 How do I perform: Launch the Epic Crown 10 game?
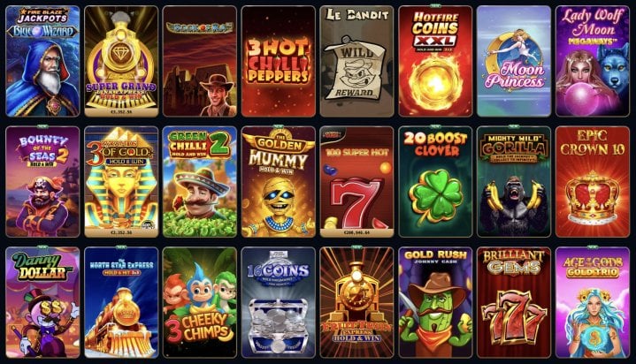[x=593, y=182]
